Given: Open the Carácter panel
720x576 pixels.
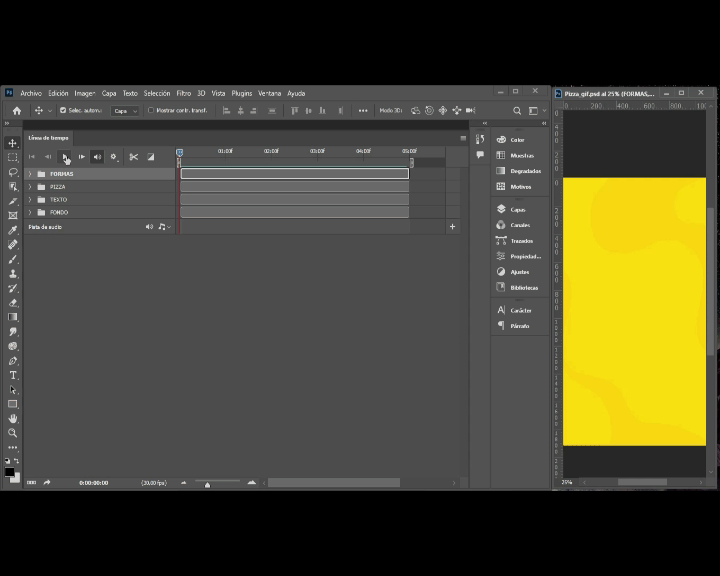Looking at the screenshot, I should (x=520, y=311).
